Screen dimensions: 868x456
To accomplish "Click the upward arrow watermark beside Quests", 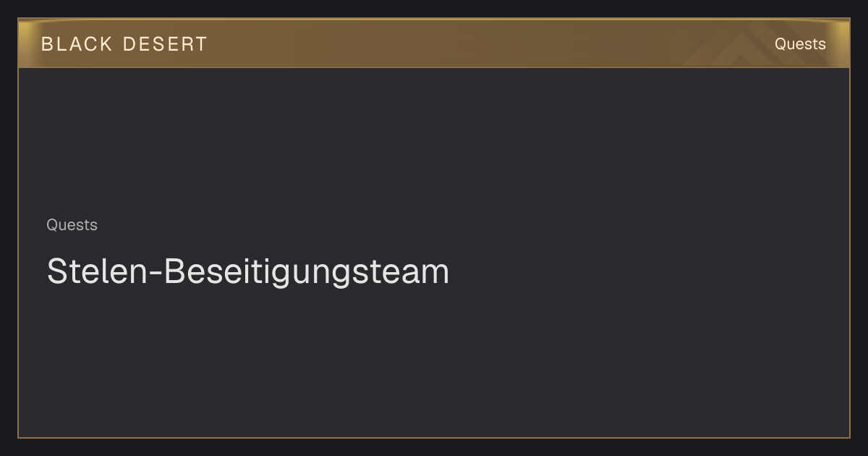I will pos(745,45).
